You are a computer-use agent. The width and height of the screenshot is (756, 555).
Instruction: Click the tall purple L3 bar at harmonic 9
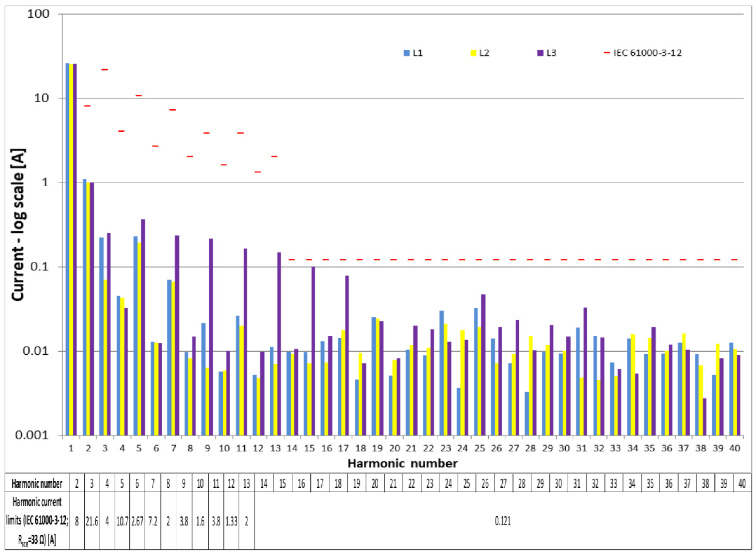pyautogui.click(x=211, y=337)
